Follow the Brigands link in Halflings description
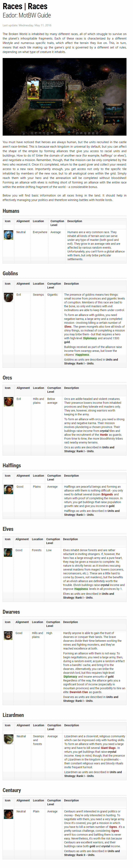The height and width of the screenshot is (868, 133). (107, 494)
